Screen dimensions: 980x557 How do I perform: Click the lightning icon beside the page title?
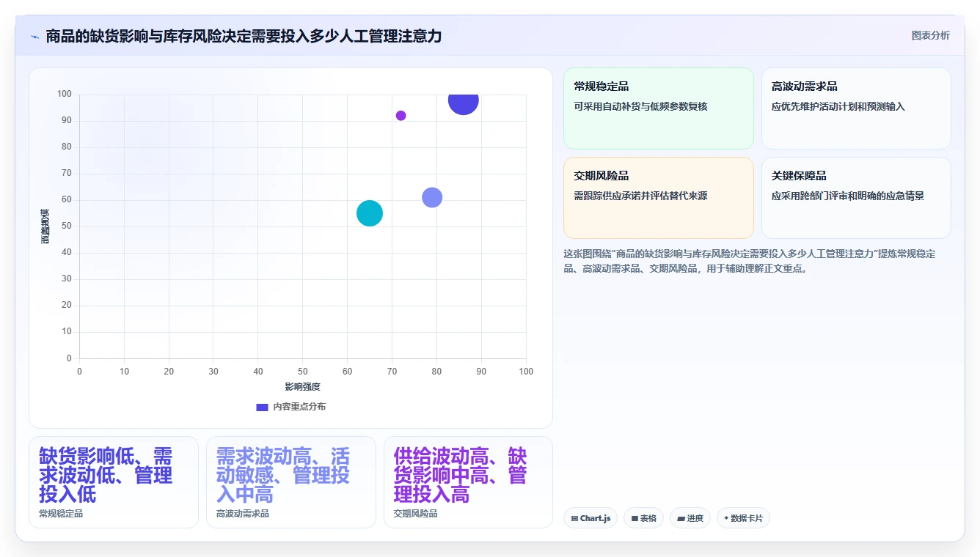pyautogui.click(x=34, y=37)
